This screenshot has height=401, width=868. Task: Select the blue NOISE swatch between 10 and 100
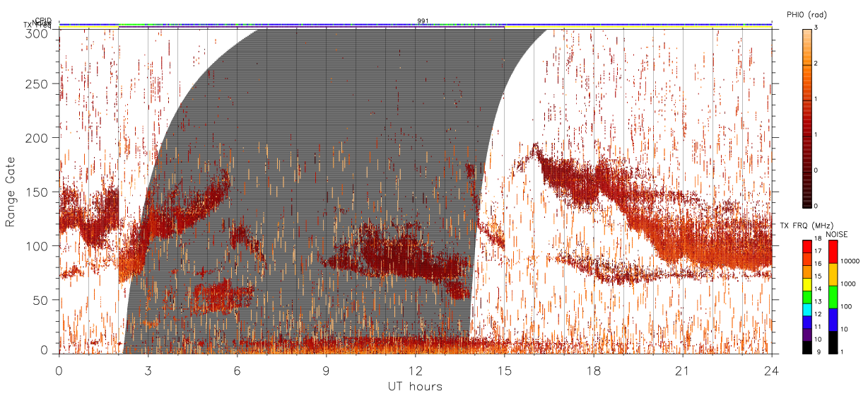[833, 318]
